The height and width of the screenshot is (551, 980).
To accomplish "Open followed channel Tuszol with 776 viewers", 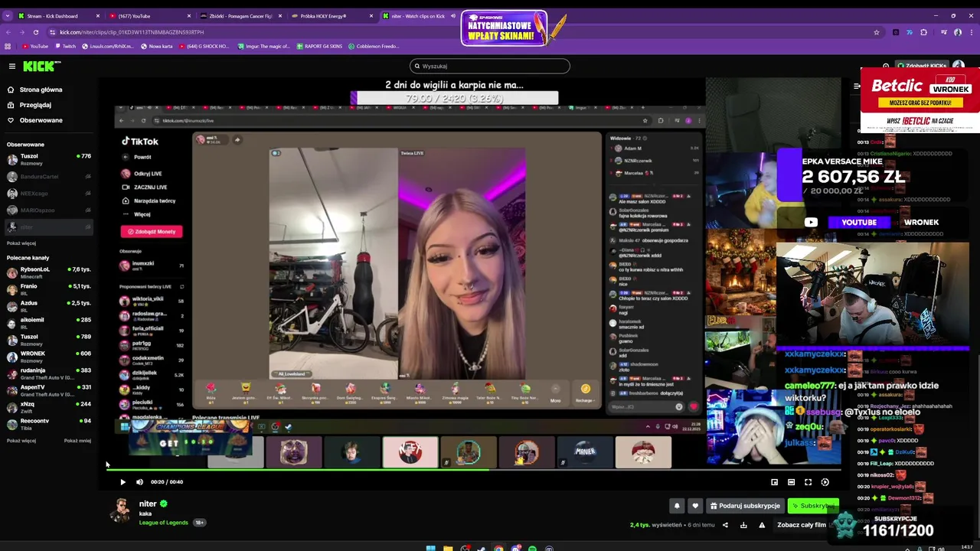I will (47, 159).
